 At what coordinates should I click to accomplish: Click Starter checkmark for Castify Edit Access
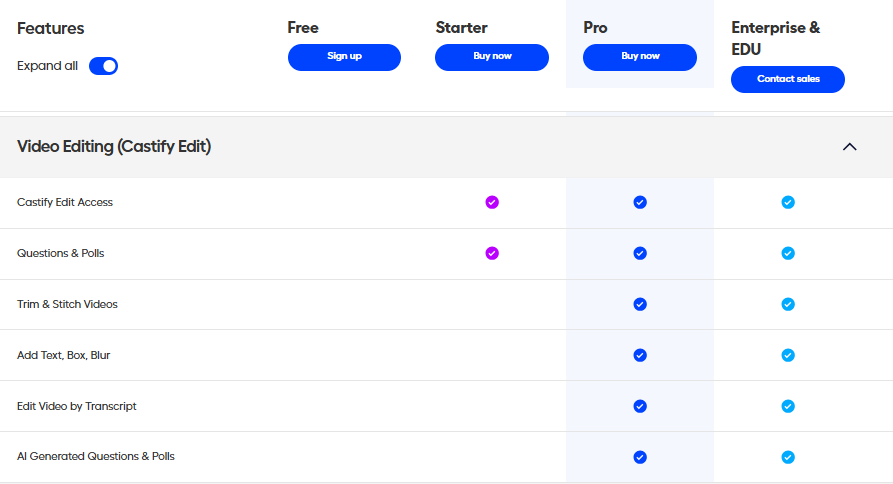[x=492, y=202]
